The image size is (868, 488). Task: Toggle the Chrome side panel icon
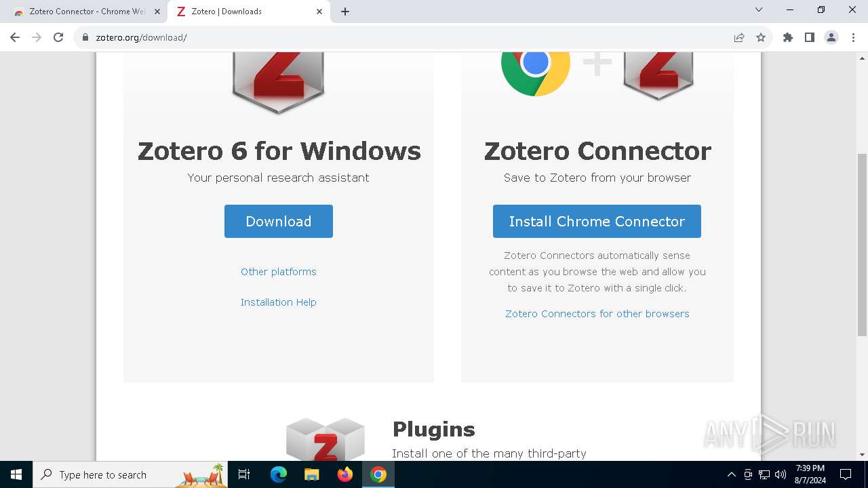[x=810, y=37]
